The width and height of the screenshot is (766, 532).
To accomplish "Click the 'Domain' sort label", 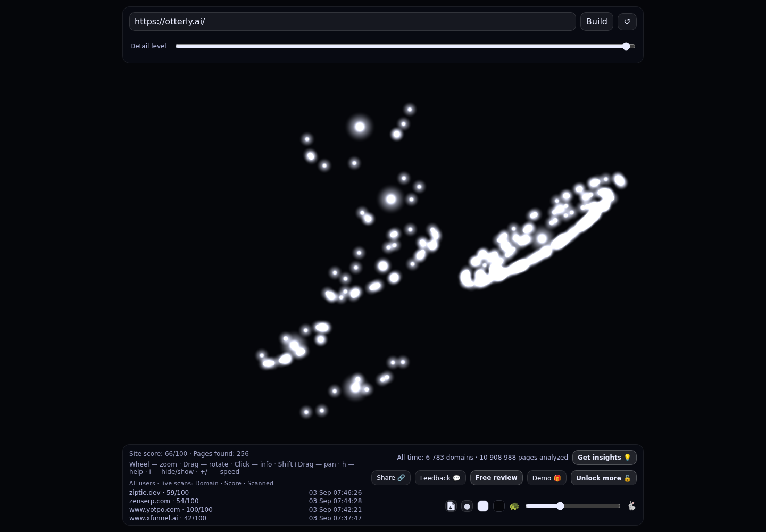I will point(206,483).
